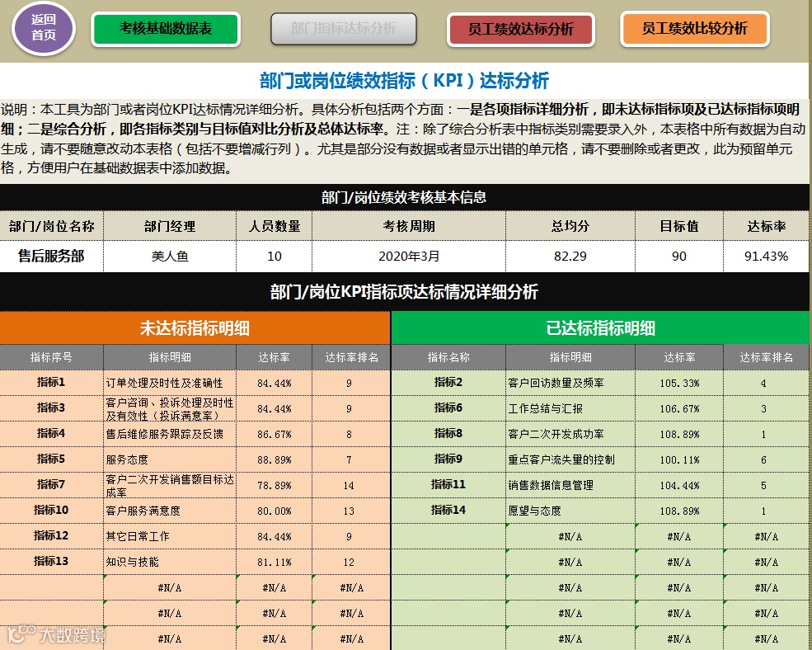The image size is (812, 650).
Task: Click the 售后维修服务跟踪及反馈 cell
Action: [170, 434]
